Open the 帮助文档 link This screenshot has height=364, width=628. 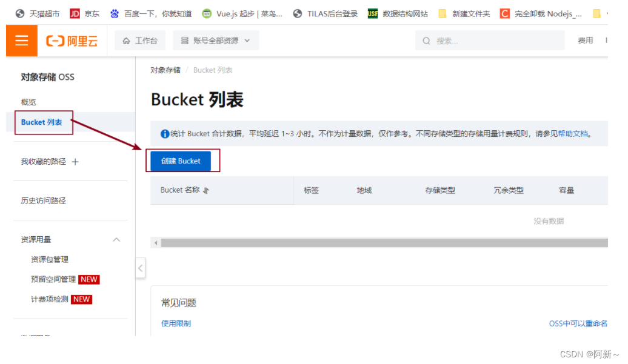[x=573, y=134]
